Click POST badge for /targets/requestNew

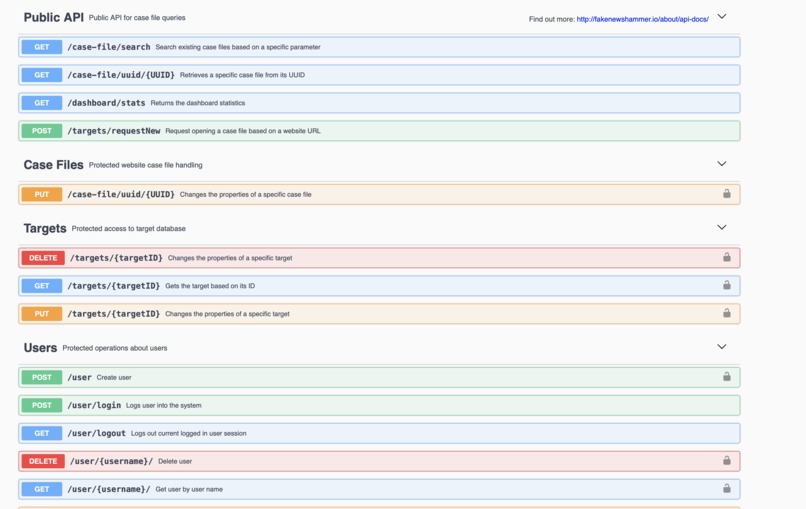42,131
